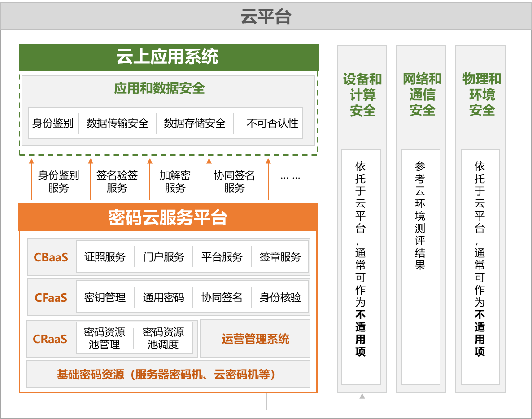Screen dimensions: 532x419
Task: Click the 应用和数据安全 heading
Action: 159,88
